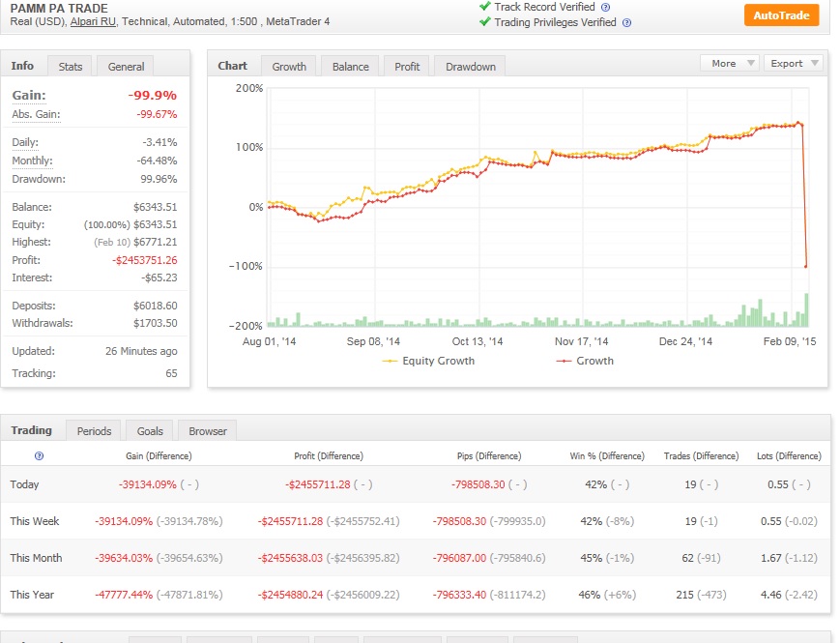Open the Alpari RU broker link
The height and width of the screenshot is (643, 840).
(x=93, y=21)
